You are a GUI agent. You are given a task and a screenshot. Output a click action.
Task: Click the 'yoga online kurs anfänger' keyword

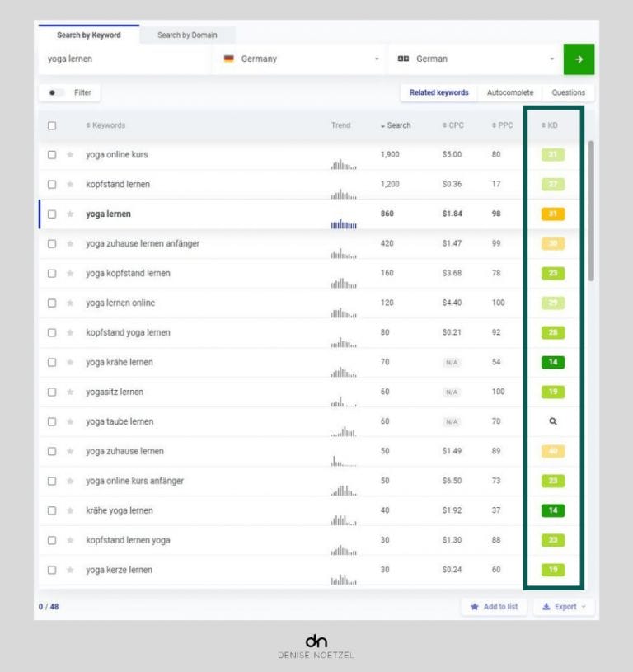tap(134, 481)
